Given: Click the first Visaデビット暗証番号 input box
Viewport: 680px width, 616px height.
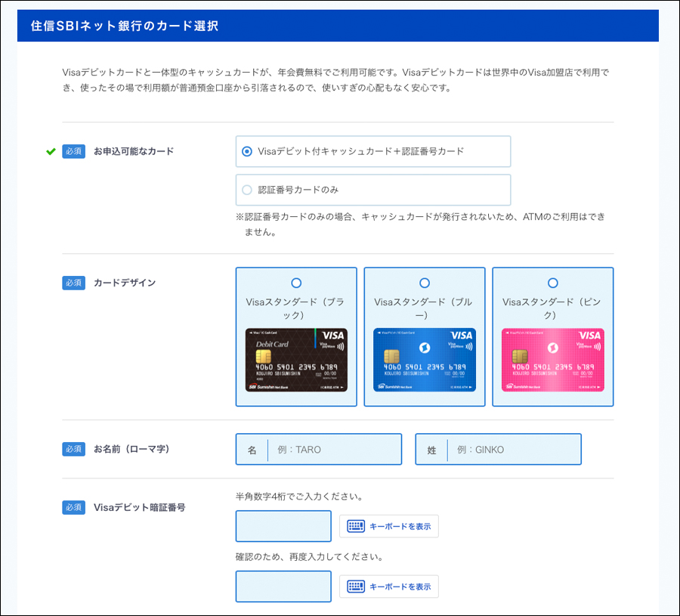Looking at the screenshot, I should 283,526.
